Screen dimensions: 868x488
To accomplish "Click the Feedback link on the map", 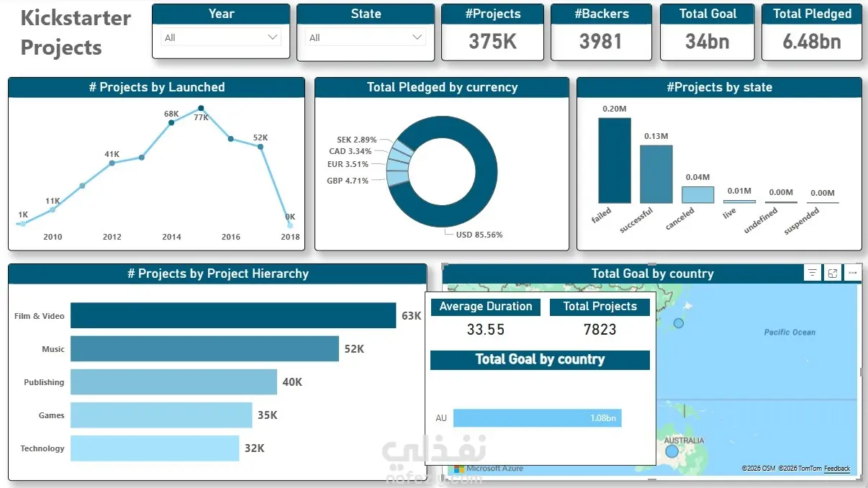I will coord(837,469).
